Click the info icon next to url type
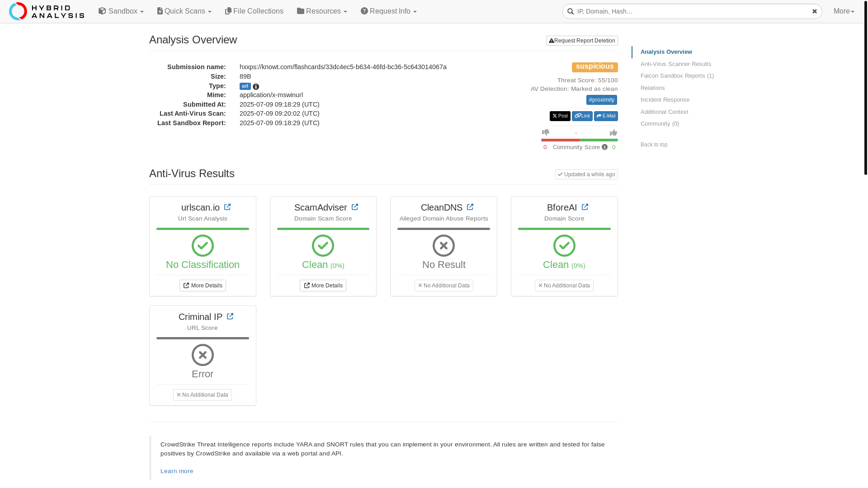 [x=256, y=87]
